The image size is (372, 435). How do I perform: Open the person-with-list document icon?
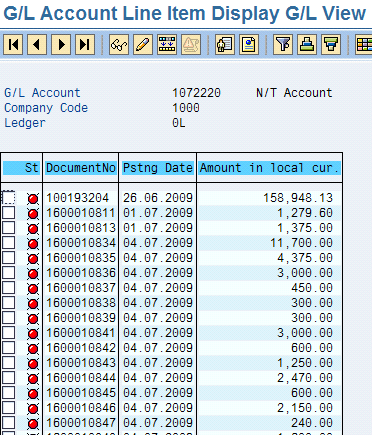(x=225, y=44)
